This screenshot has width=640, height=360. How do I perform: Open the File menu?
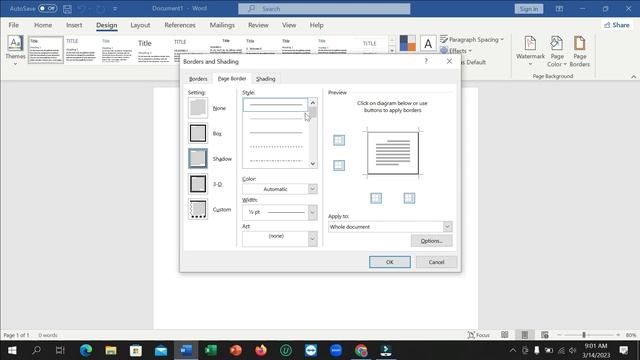click(x=13, y=25)
